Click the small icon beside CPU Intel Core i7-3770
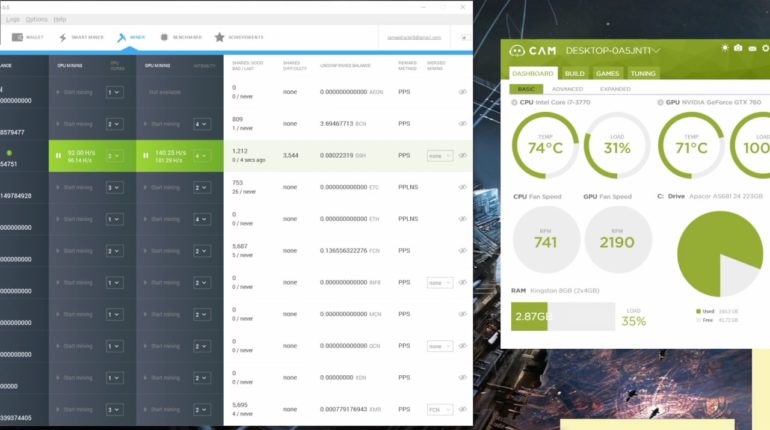 click(x=514, y=103)
